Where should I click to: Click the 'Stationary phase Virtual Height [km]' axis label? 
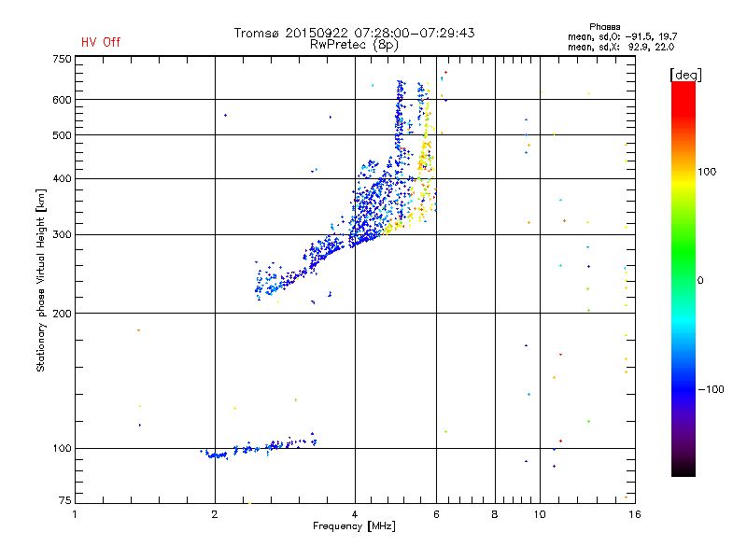click(x=41, y=280)
